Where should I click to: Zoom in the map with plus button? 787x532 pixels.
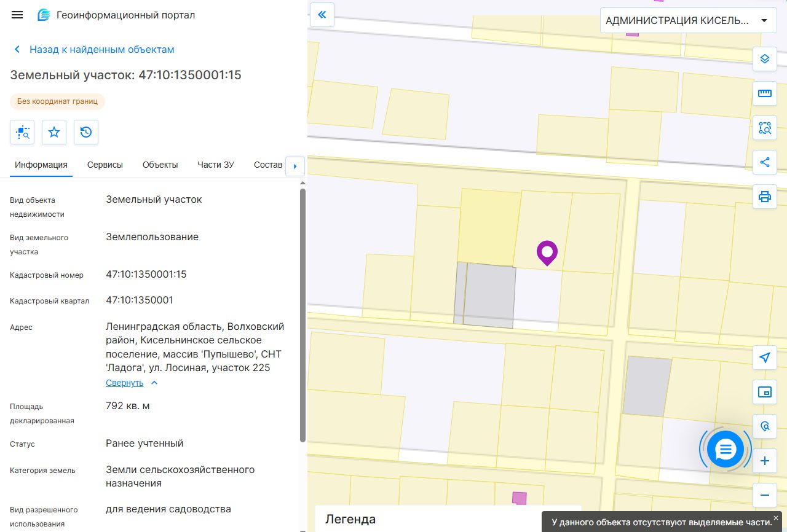pos(765,461)
